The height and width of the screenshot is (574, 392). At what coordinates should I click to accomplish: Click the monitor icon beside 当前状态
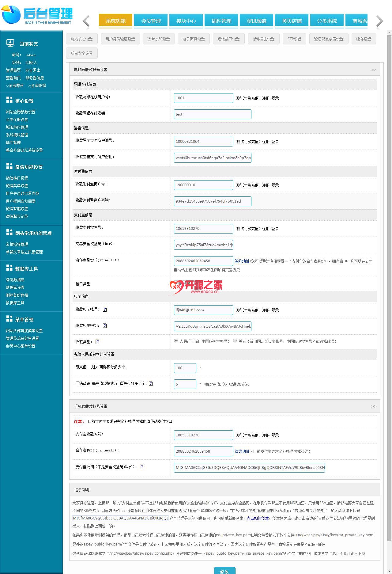pyautogui.click(x=10, y=43)
